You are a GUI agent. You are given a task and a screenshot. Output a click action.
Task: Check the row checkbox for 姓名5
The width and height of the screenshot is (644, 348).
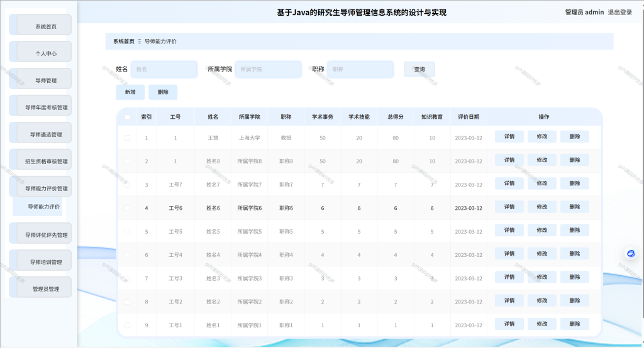[x=127, y=231]
